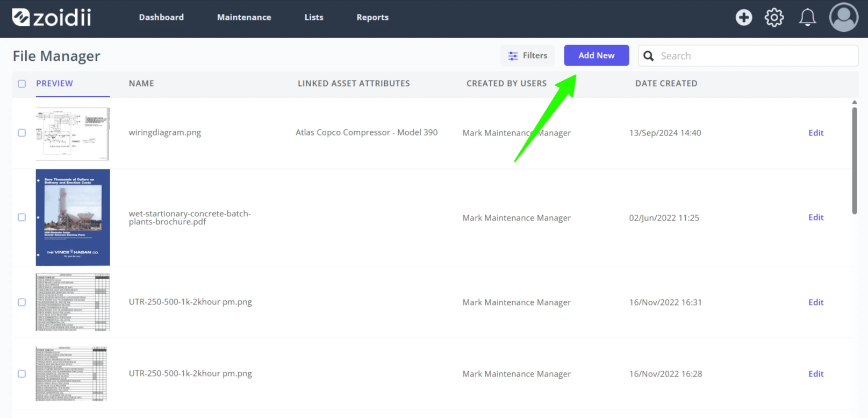The width and height of the screenshot is (868, 418).
Task: Click the scrollbar up arrow
Action: tap(855, 102)
